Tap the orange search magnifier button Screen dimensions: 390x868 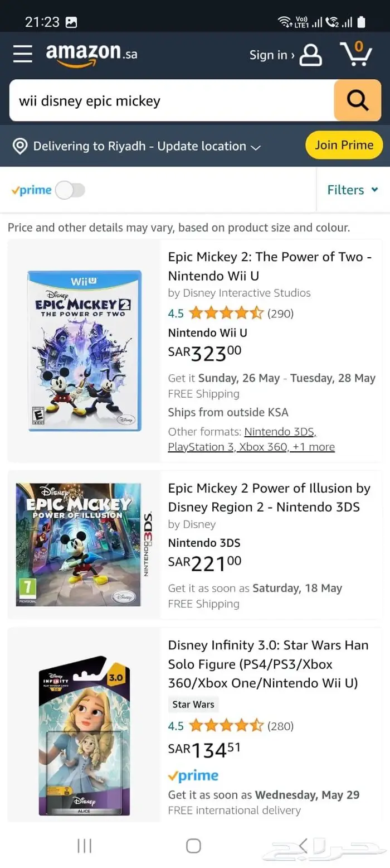click(357, 100)
